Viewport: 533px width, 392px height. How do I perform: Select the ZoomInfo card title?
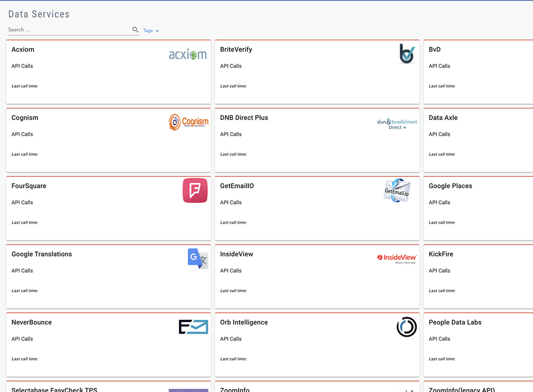(235, 390)
